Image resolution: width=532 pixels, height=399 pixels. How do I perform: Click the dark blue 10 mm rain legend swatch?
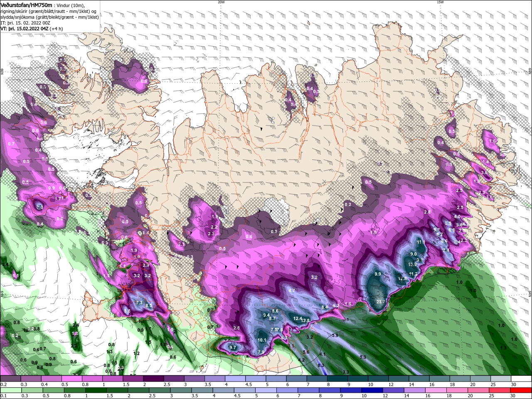point(371,390)
